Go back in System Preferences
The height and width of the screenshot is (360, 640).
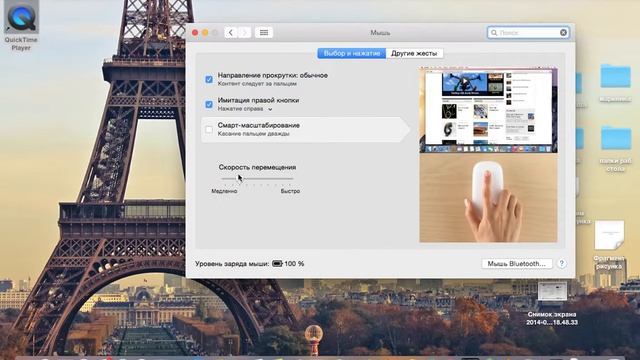pyautogui.click(x=231, y=33)
